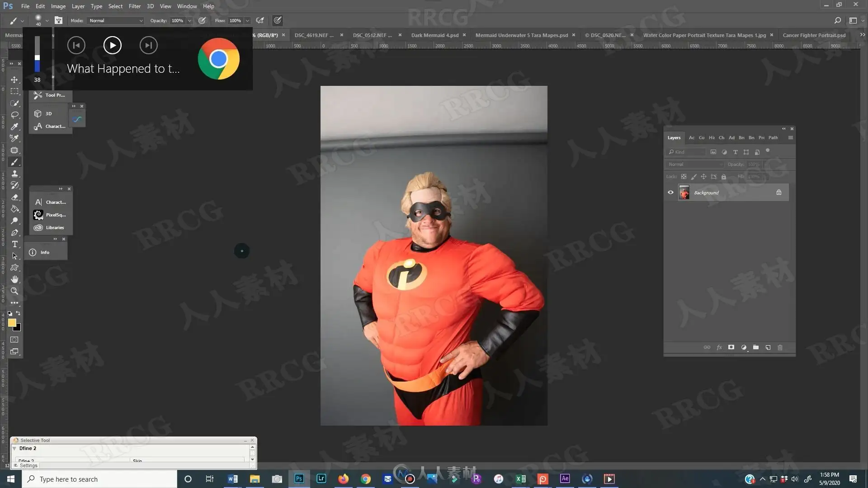
Task: Toggle the Background layer lock
Action: click(x=779, y=192)
